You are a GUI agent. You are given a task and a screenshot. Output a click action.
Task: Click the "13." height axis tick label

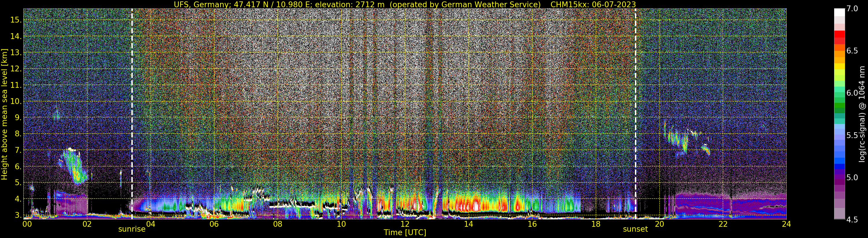pos(16,53)
